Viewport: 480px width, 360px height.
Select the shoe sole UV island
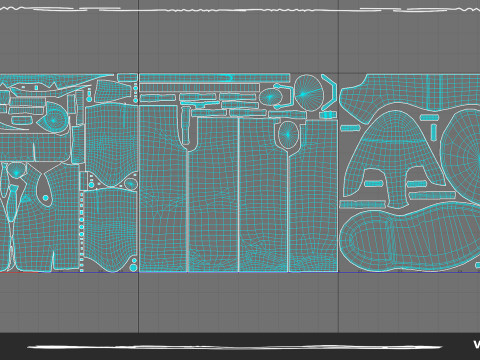[x=410, y=238]
